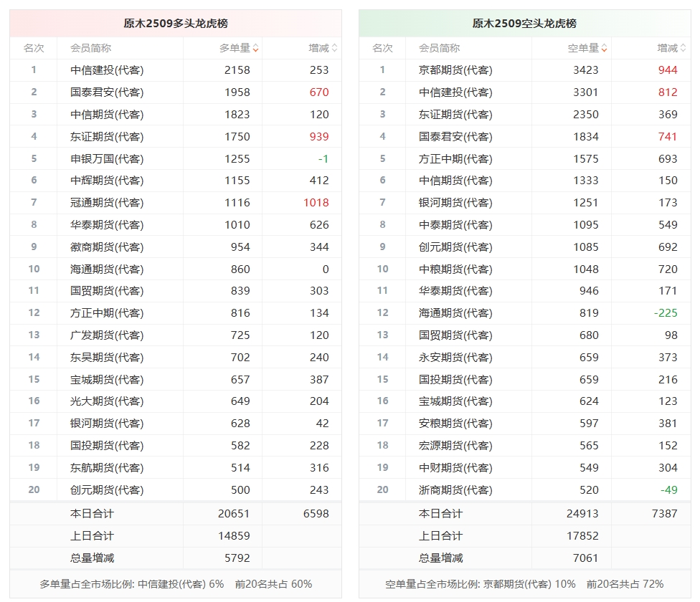Click 上日合计 value 17852
This screenshot has height=602, width=700.
(582, 536)
